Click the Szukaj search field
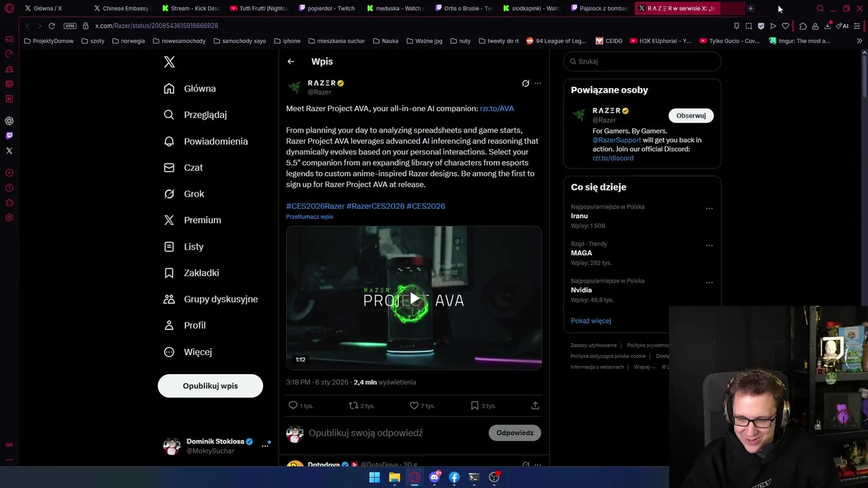The width and height of the screenshot is (868, 488). [642, 62]
